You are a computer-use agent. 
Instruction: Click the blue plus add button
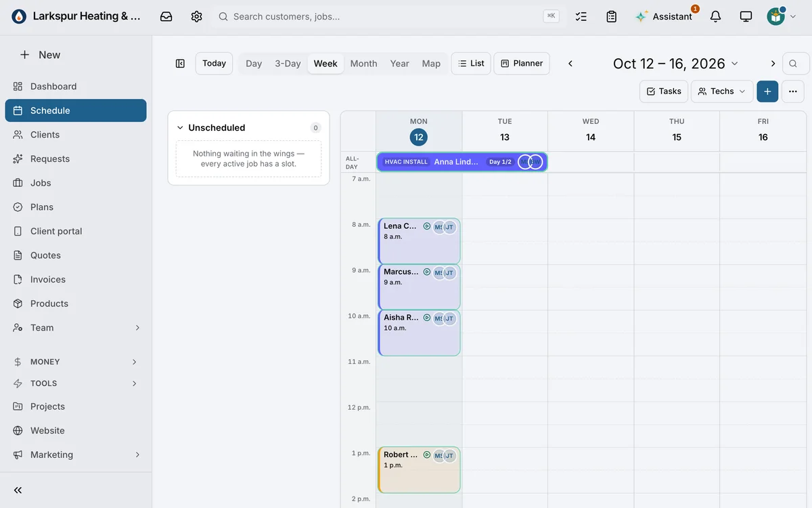(767, 91)
